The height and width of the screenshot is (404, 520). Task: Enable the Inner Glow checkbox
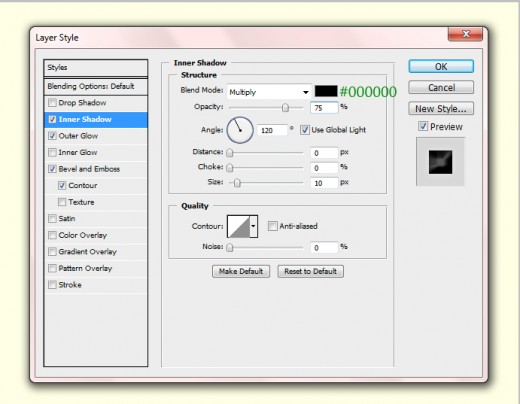tap(52, 152)
